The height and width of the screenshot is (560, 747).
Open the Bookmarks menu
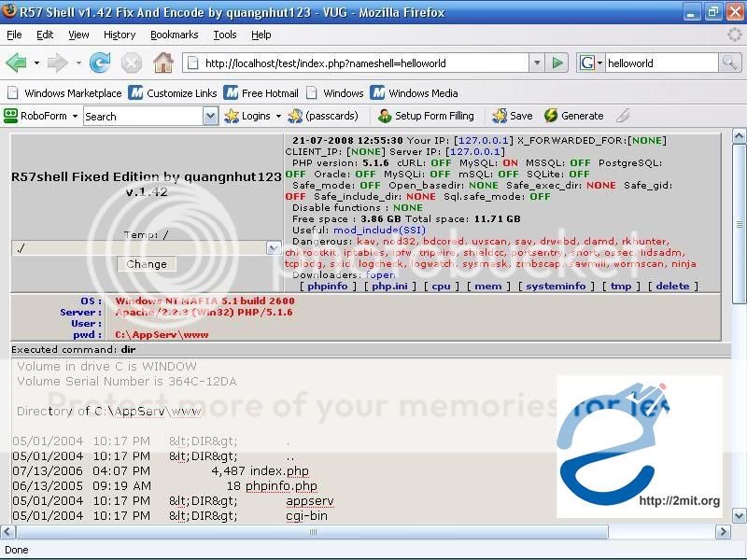(174, 35)
